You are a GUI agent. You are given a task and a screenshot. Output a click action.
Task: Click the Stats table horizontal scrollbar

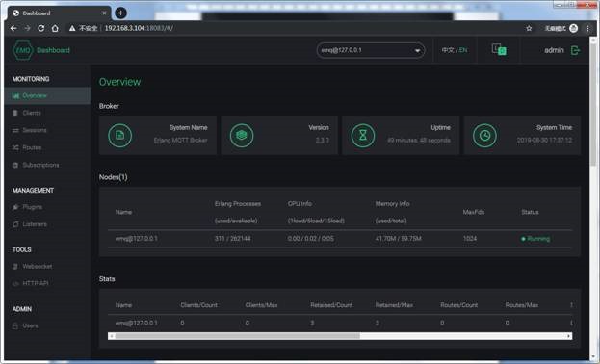click(x=237, y=336)
